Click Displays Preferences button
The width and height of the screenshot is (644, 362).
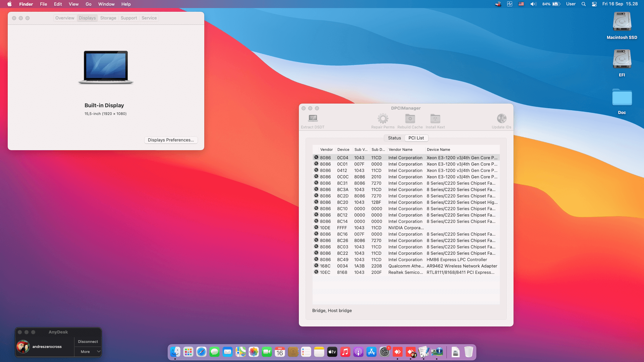[x=171, y=140]
